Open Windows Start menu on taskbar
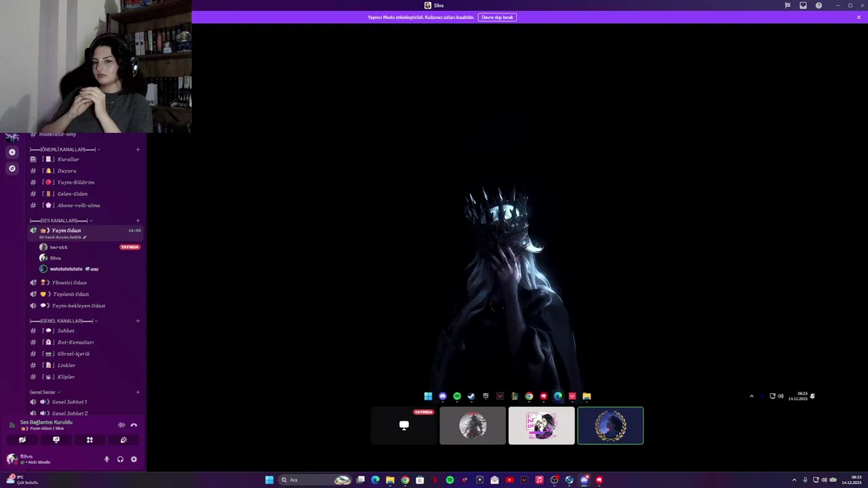This screenshot has width=868, height=488. pos(269,480)
